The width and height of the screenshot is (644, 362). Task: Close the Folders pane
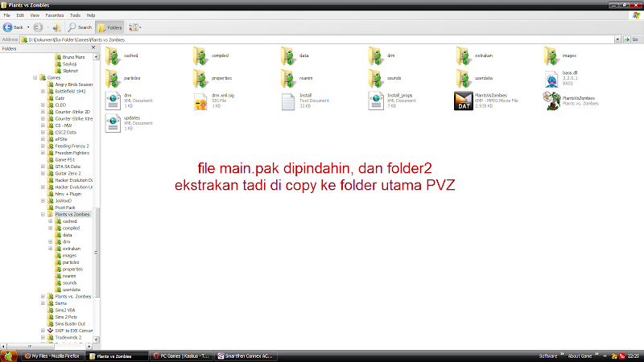[x=93, y=47]
